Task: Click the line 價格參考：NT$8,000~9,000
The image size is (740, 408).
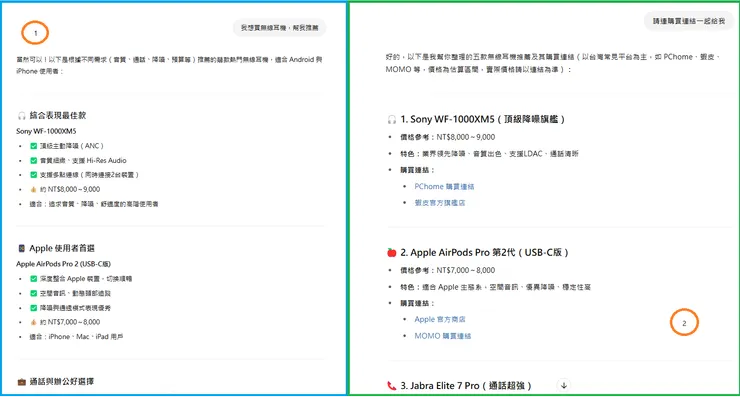Action: click(447, 137)
